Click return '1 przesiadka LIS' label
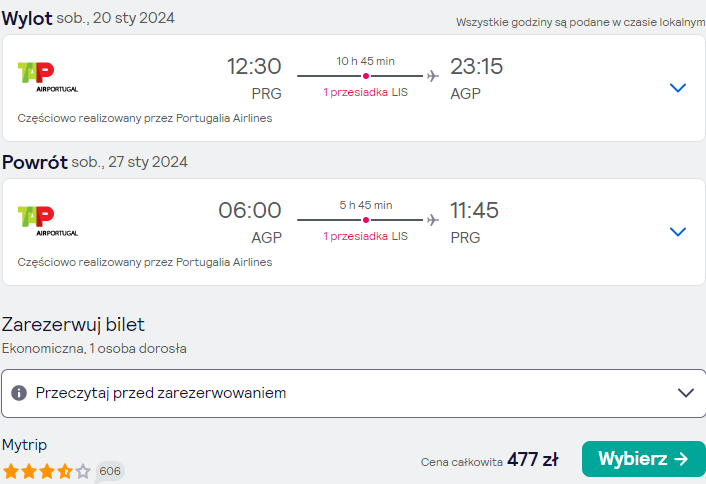 coord(366,236)
